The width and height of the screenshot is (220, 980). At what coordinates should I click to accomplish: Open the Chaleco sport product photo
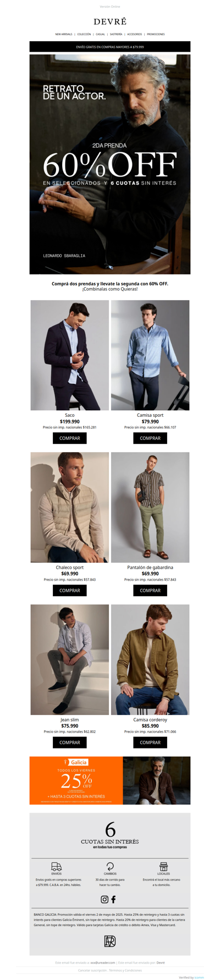(70, 507)
